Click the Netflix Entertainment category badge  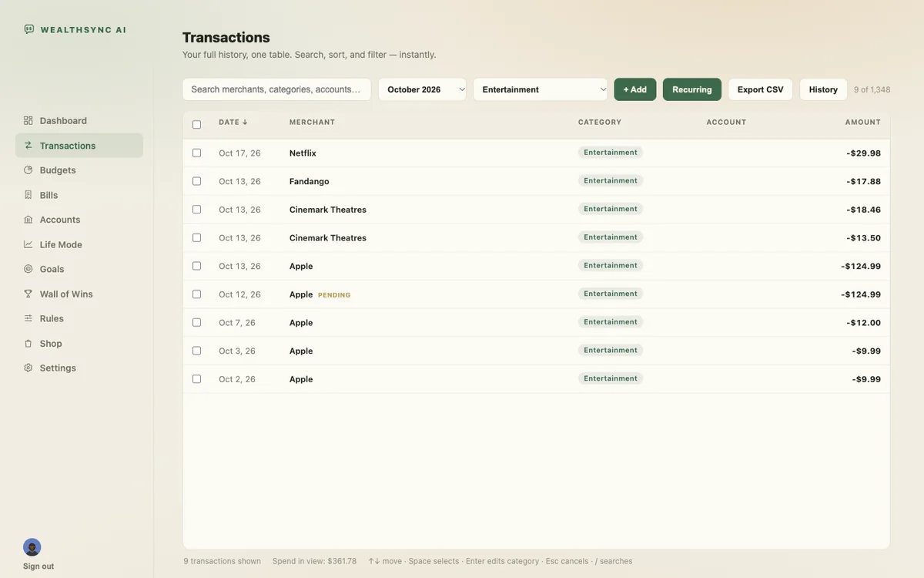tap(611, 153)
